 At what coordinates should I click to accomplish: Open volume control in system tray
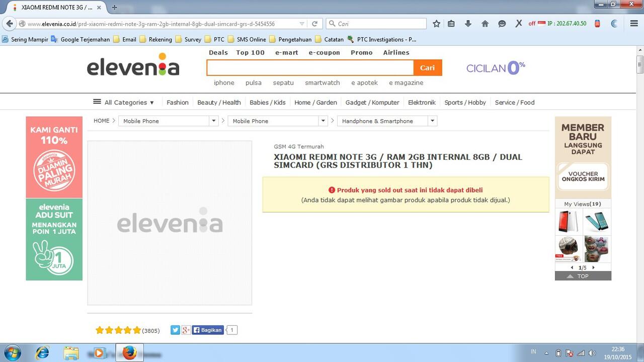(x=592, y=353)
